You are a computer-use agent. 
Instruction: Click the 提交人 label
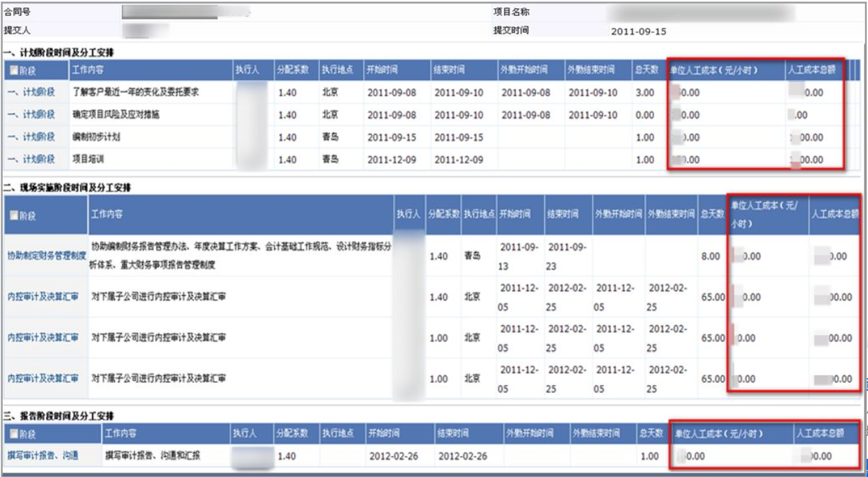click(17, 31)
